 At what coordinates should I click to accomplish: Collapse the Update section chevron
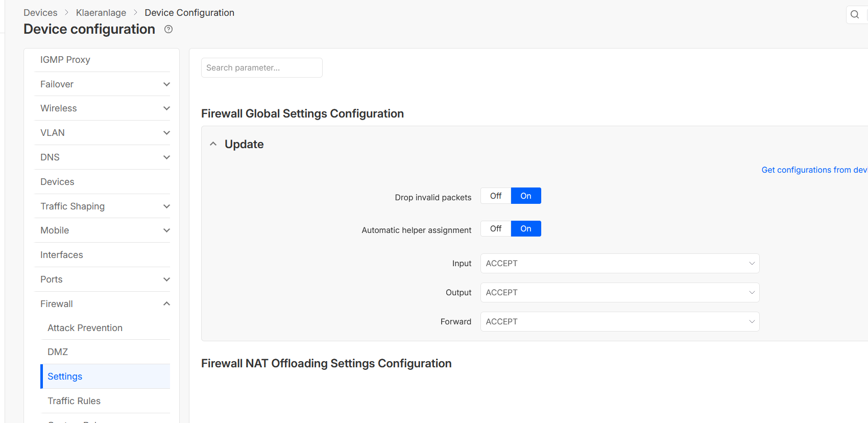click(213, 144)
